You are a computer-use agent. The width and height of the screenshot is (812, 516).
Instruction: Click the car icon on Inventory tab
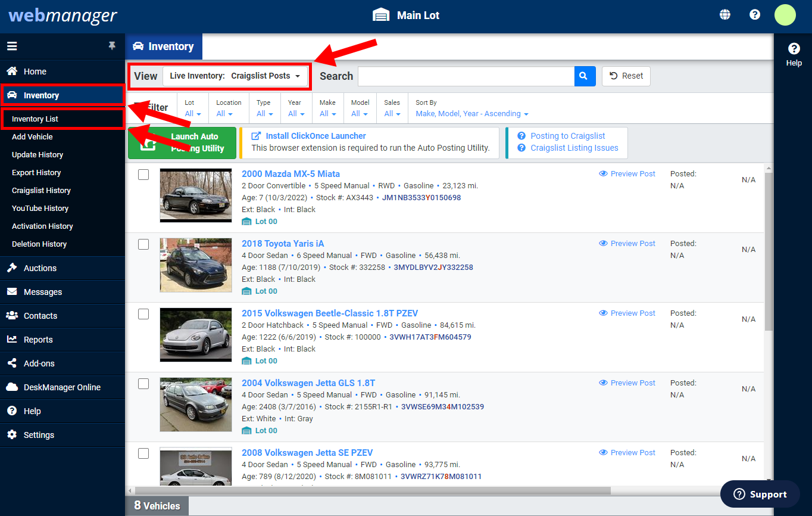point(138,46)
